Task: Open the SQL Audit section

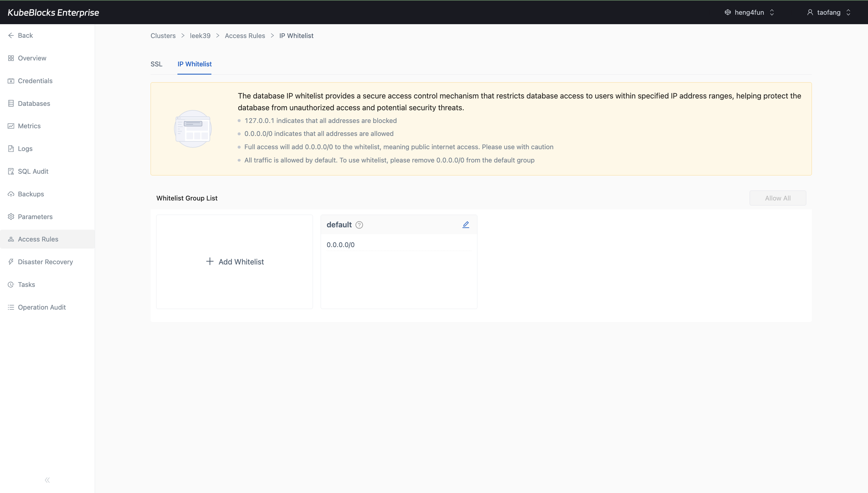Action: [33, 171]
